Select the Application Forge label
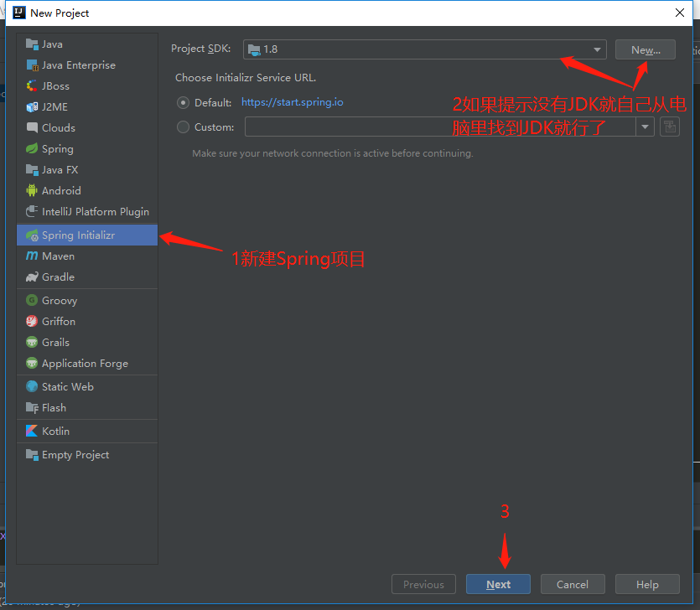This screenshot has height=610, width=700. 85,364
